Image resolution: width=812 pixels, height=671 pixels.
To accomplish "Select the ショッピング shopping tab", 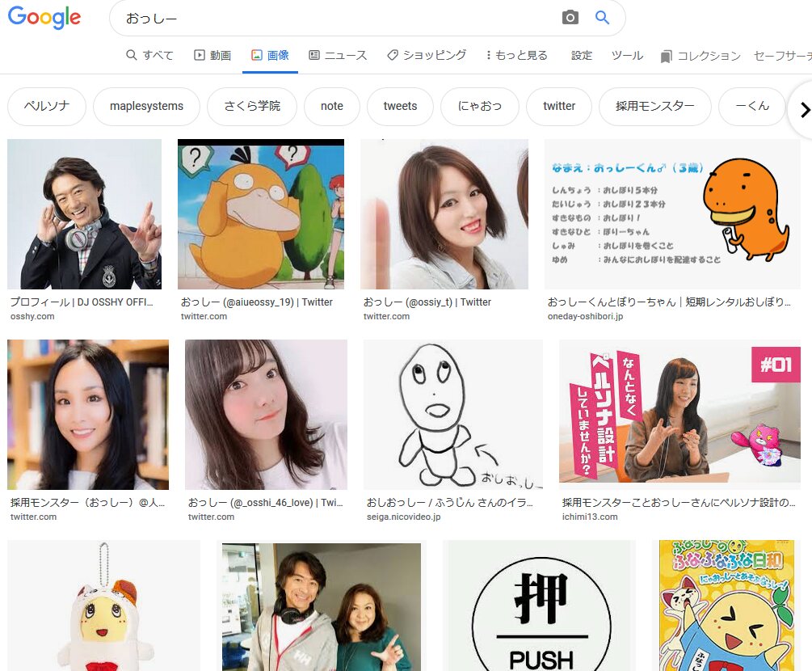I will point(427,55).
